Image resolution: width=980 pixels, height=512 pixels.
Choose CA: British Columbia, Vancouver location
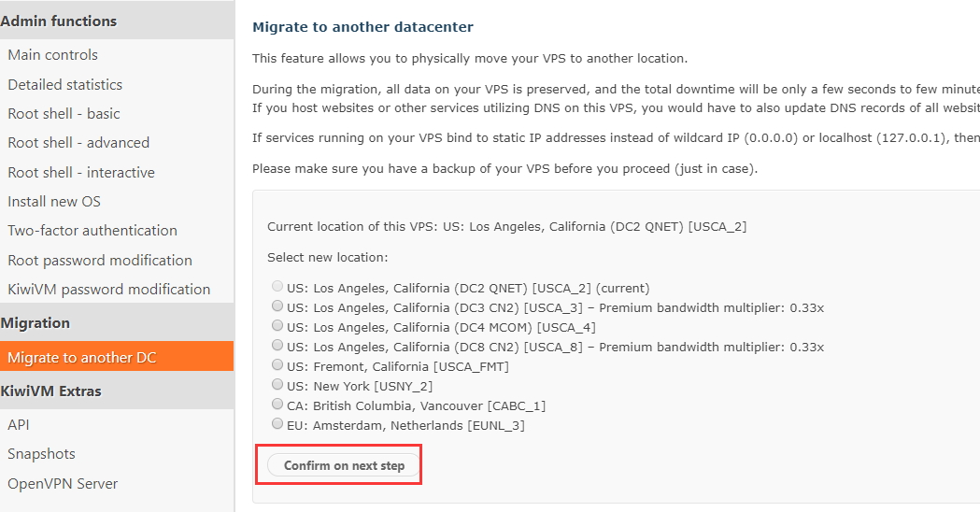[277, 405]
